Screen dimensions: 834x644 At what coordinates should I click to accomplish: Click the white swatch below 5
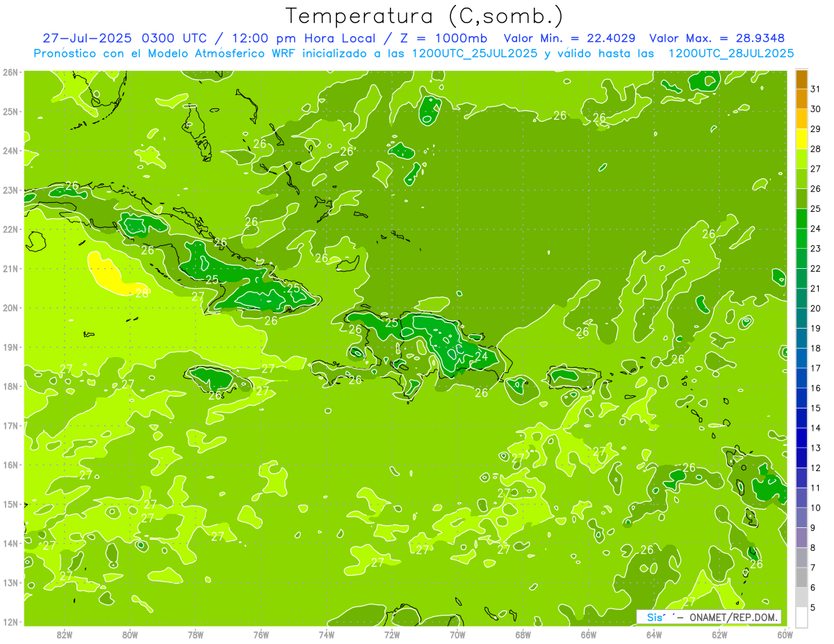(801, 617)
